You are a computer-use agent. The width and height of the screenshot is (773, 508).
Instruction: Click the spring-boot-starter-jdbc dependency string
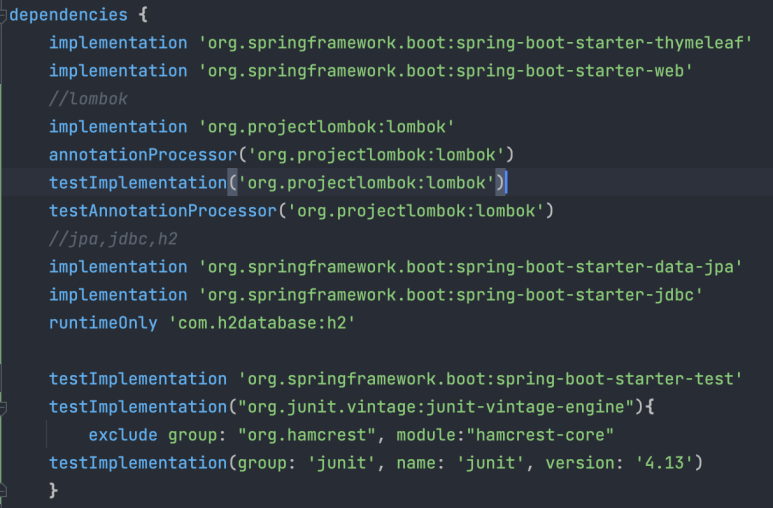[451, 295]
